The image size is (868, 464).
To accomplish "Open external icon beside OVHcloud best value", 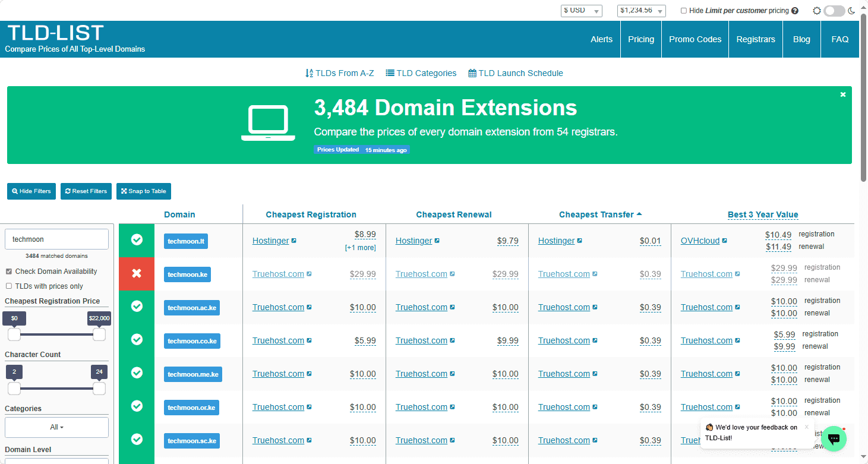I will (x=725, y=241).
